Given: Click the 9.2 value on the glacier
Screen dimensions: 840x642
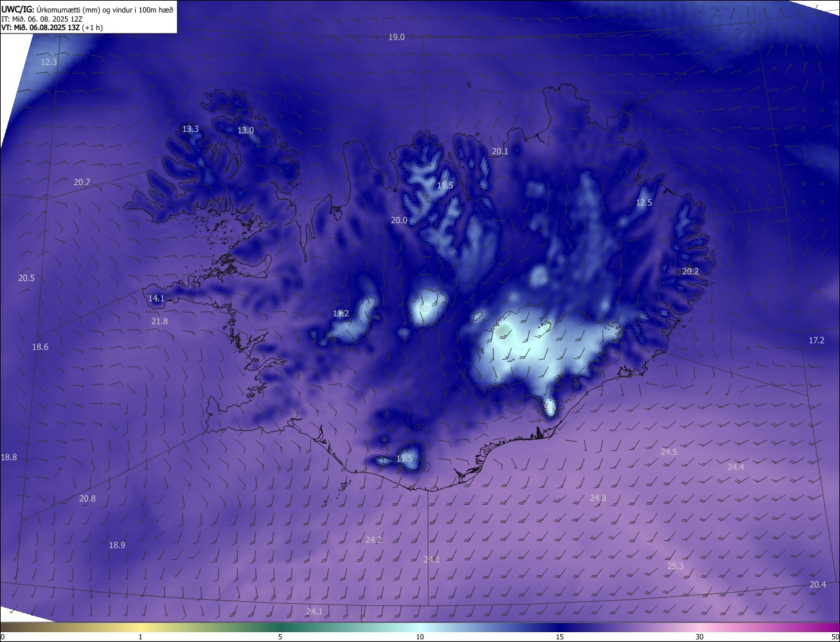Looking at the screenshot, I should [423, 308].
